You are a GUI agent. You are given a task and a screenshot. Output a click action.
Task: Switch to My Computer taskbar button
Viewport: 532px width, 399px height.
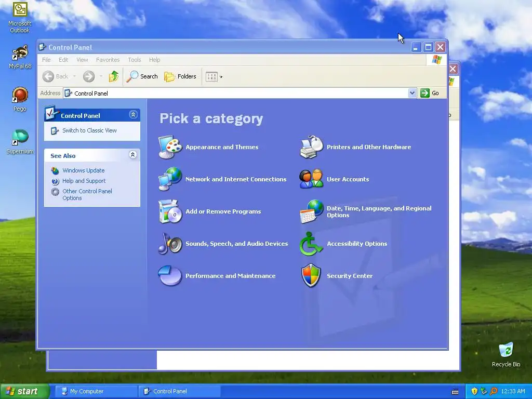tap(96, 391)
